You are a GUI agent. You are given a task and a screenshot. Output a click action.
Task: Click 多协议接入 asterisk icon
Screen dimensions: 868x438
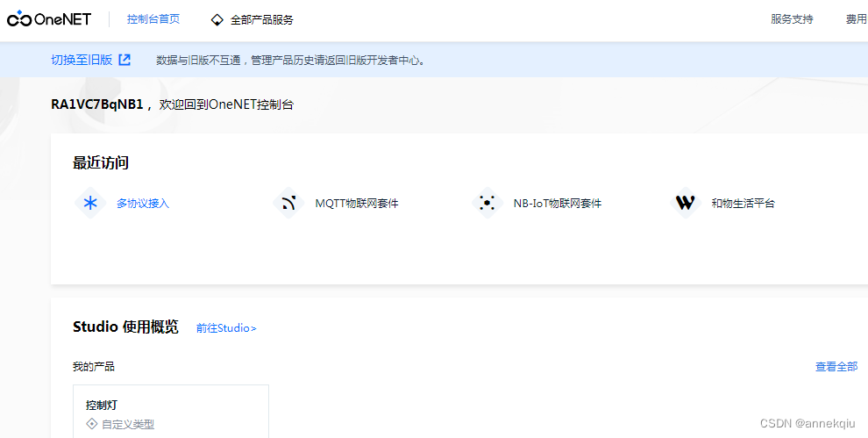(x=90, y=203)
